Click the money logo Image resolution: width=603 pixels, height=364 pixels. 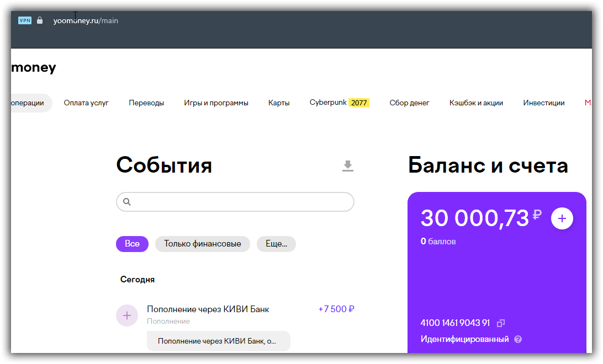pos(34,67)
